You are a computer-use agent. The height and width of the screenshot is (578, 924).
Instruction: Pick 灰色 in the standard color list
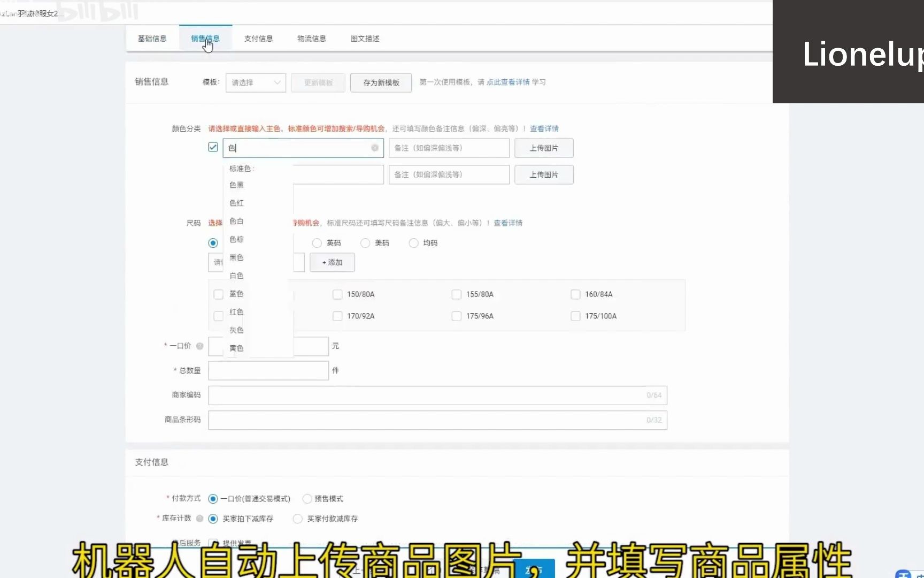pyautogui.click(x=236, y=330)
